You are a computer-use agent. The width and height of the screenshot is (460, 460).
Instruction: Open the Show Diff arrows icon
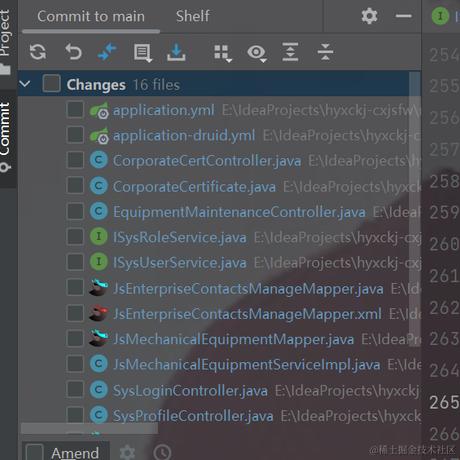pos(107,52)
